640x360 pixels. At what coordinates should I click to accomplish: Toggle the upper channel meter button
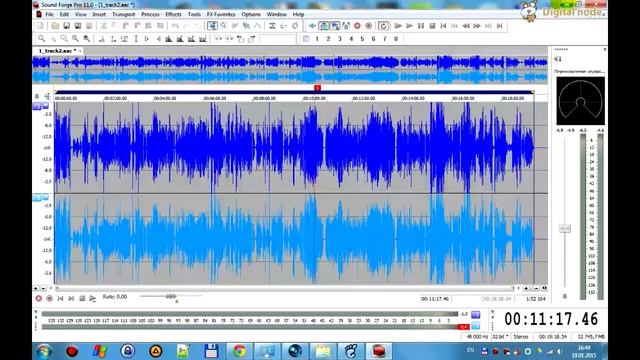476,315
